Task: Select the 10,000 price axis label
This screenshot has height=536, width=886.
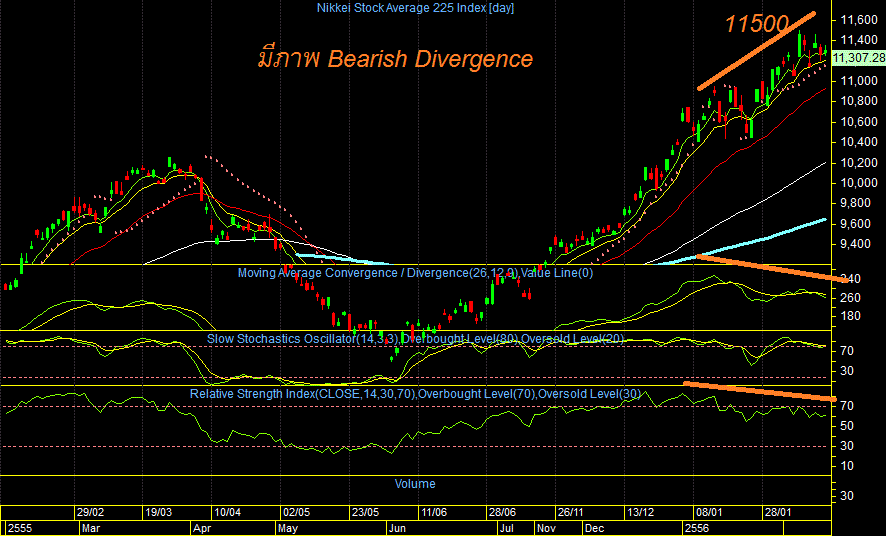Action: point(859,183)
